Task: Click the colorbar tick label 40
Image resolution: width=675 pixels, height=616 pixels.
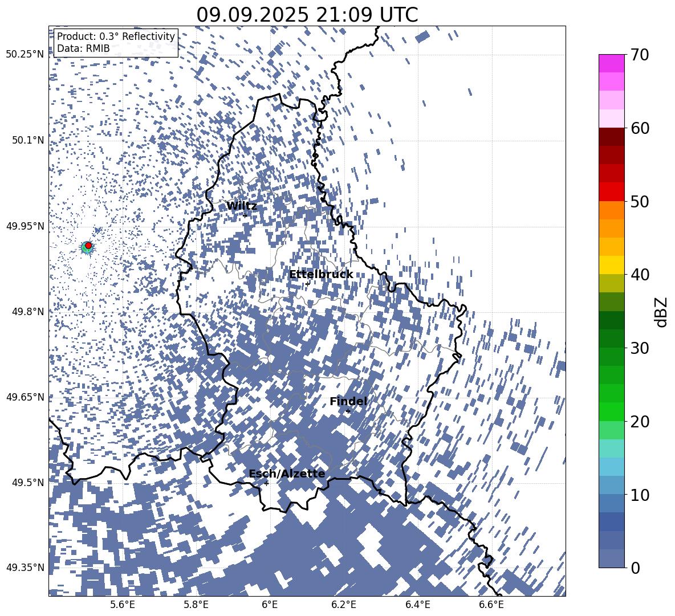Action: click(x=640, y=275)
